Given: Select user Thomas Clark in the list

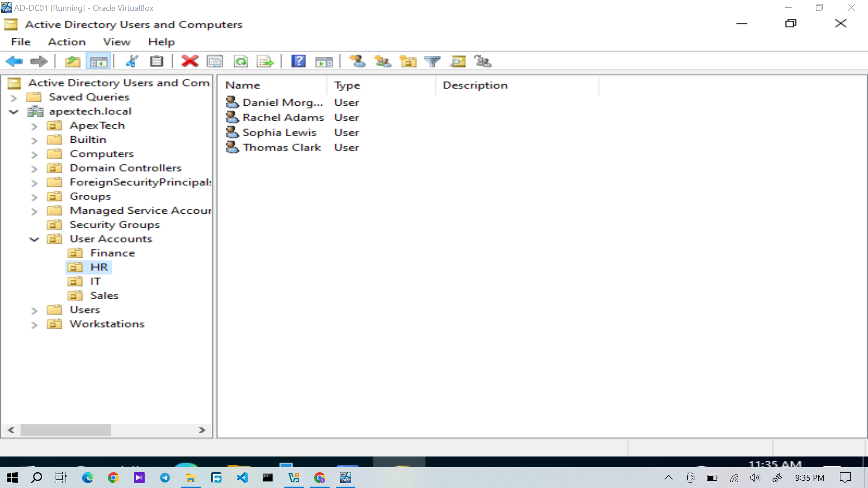Looking at the screenshot, I should click(282, 147).
